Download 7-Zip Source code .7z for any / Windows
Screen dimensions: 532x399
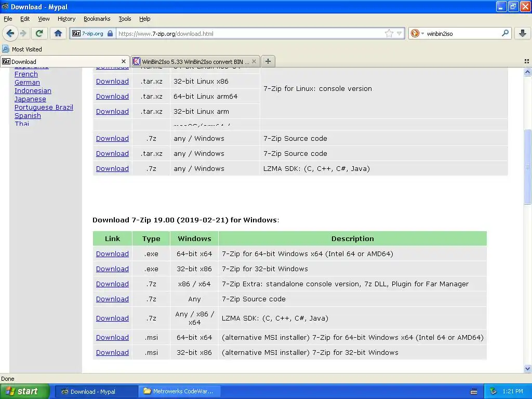pos(112,138)
